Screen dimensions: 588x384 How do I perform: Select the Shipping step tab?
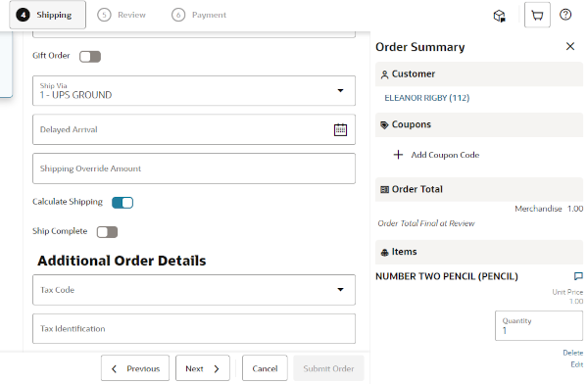tap(47, 15)
